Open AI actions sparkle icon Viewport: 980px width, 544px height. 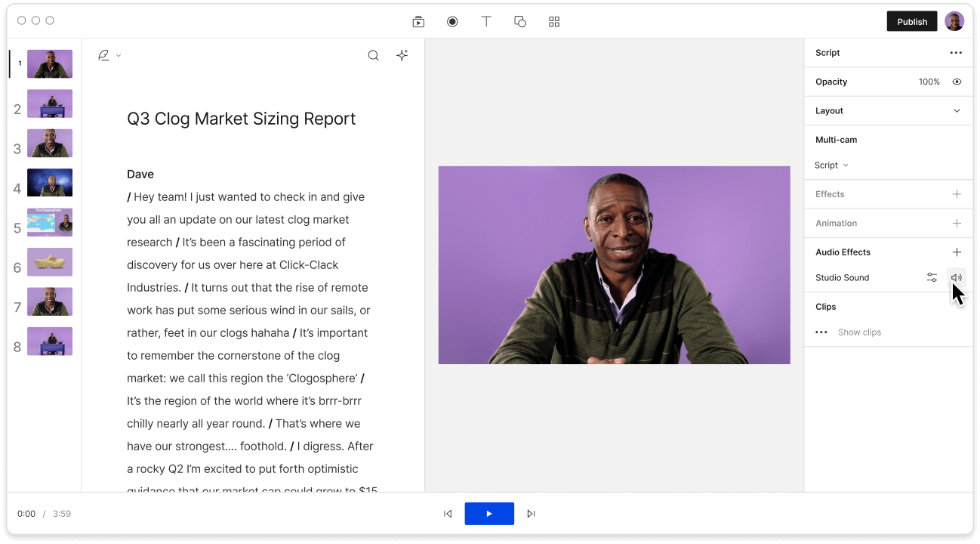402,55
